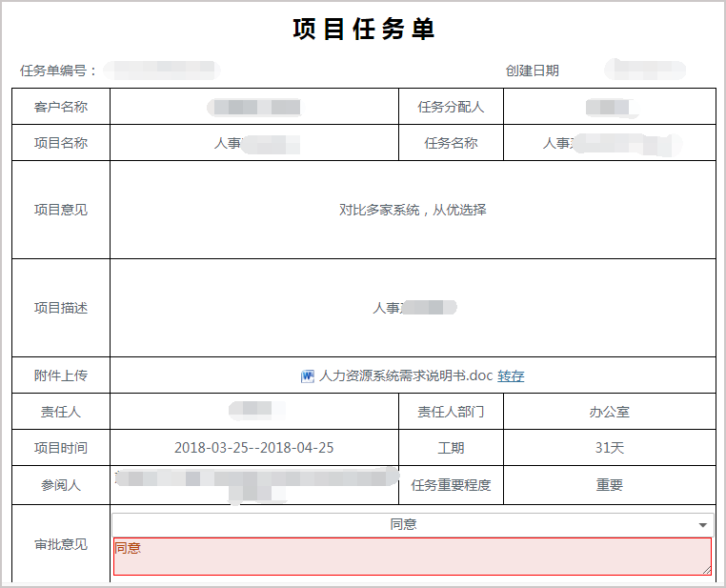Click the 审批意见 row label

tap(61, 544)
